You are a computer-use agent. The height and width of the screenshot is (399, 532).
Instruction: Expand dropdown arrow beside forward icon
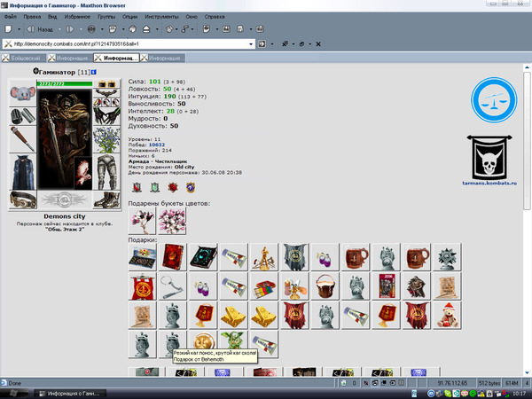point(81,29)
